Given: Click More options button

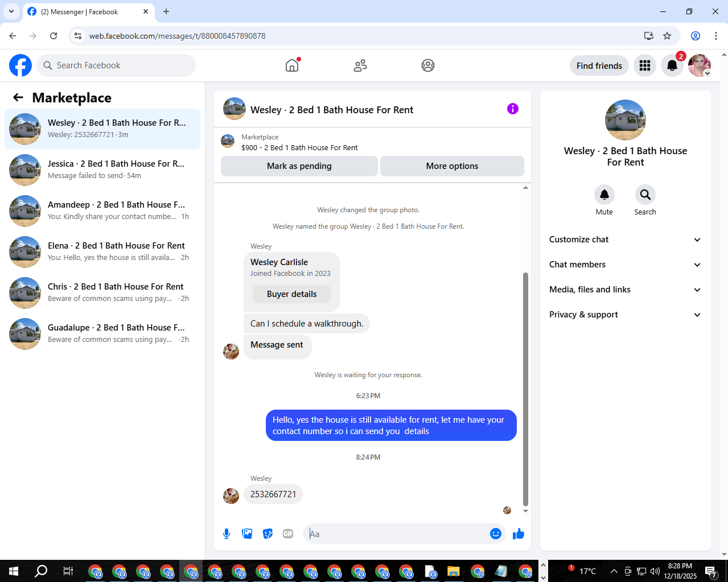Looking at the screenshot, I should click(452, 166).
